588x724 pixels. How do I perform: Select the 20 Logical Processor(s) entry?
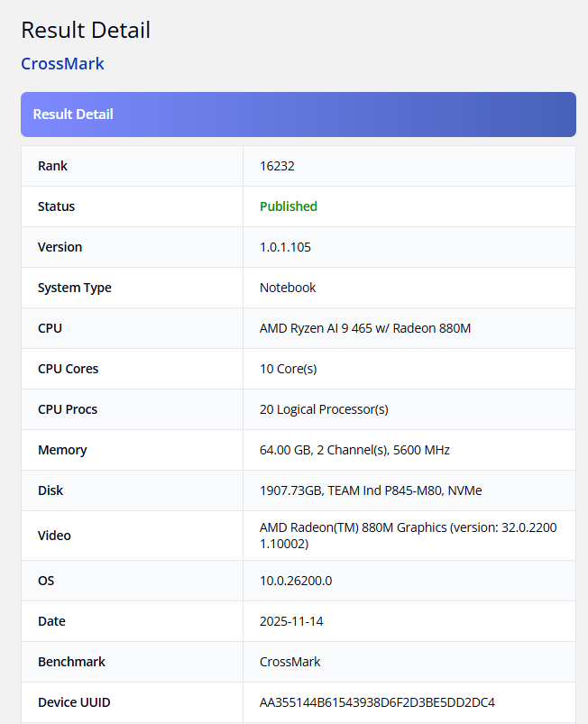pos(323,409)
